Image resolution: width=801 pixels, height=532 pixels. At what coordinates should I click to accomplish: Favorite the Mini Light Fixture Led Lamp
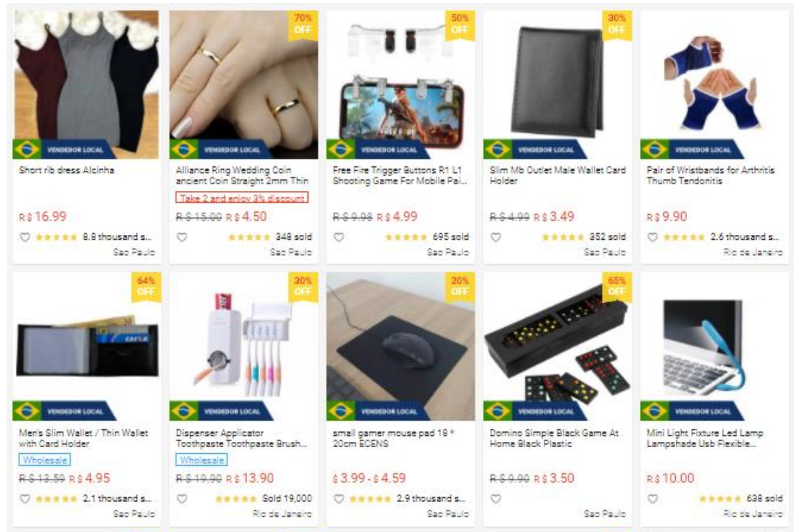[x=653, y=499]
